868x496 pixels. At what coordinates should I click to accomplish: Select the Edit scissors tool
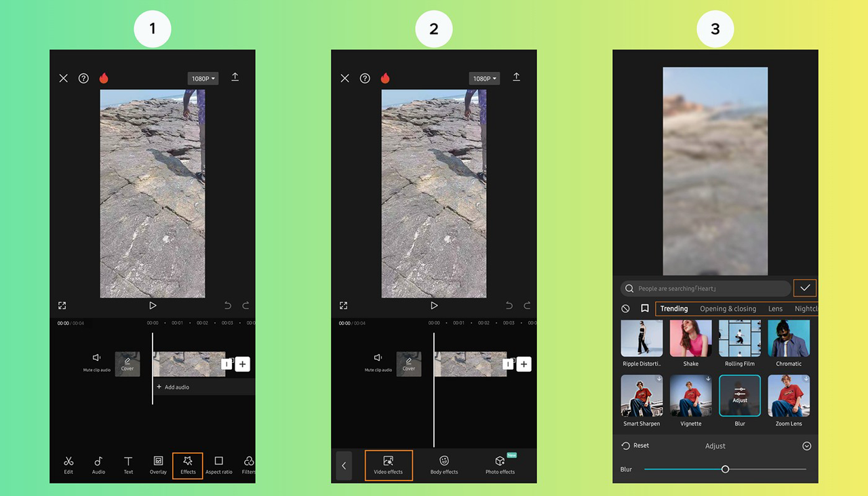click(x=68, y=465)
